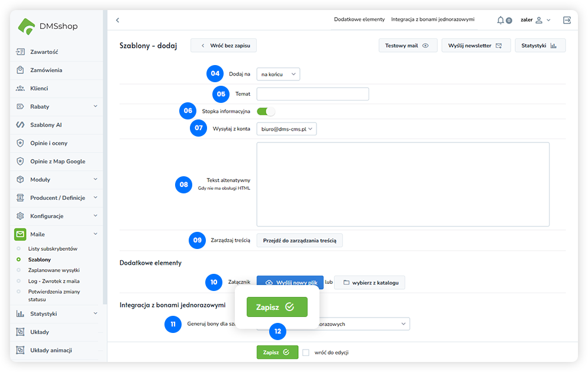Click the logout icon in top bar
588x372 pixels.
click(567, 20)
